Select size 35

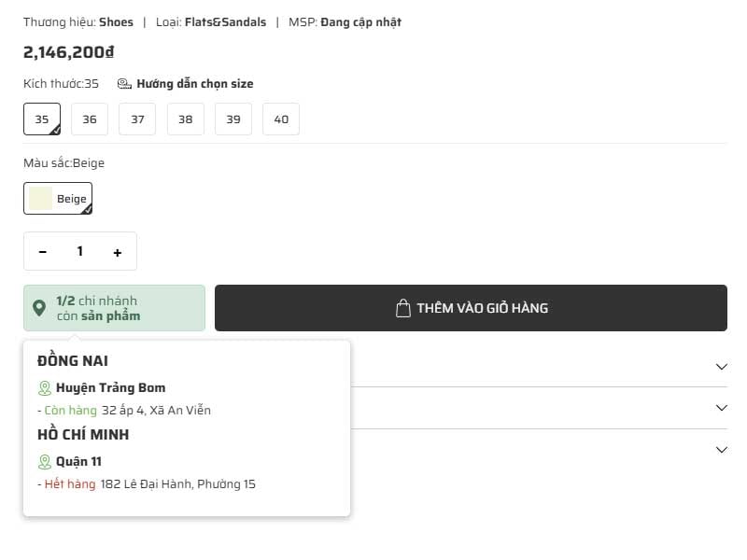[42, 119]
